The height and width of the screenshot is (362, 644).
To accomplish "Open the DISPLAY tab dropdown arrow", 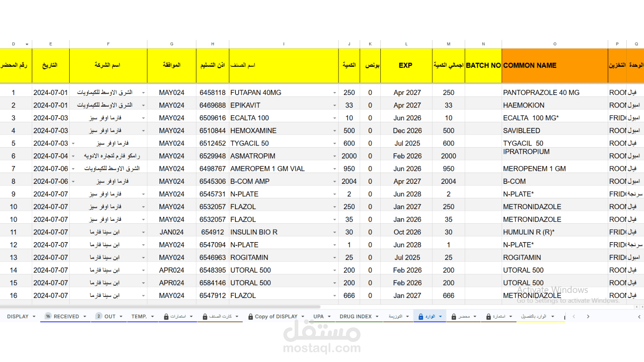I will [x=34, y=317].
